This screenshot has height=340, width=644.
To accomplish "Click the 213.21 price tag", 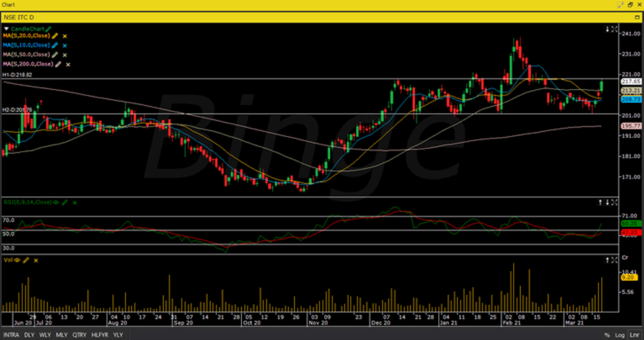I will [631, 90].
